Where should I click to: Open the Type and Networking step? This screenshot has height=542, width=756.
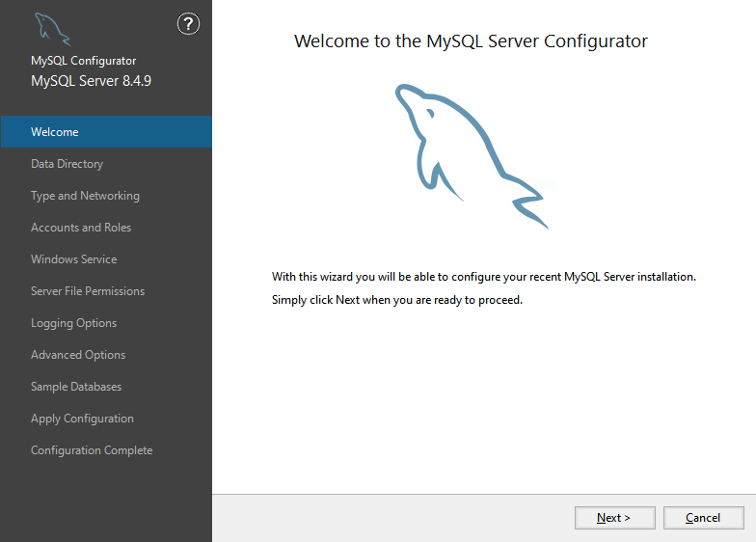click(85, 196)
